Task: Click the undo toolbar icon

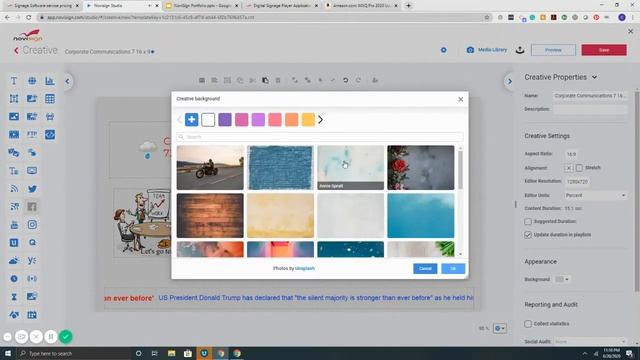Action: click(345, 80)
